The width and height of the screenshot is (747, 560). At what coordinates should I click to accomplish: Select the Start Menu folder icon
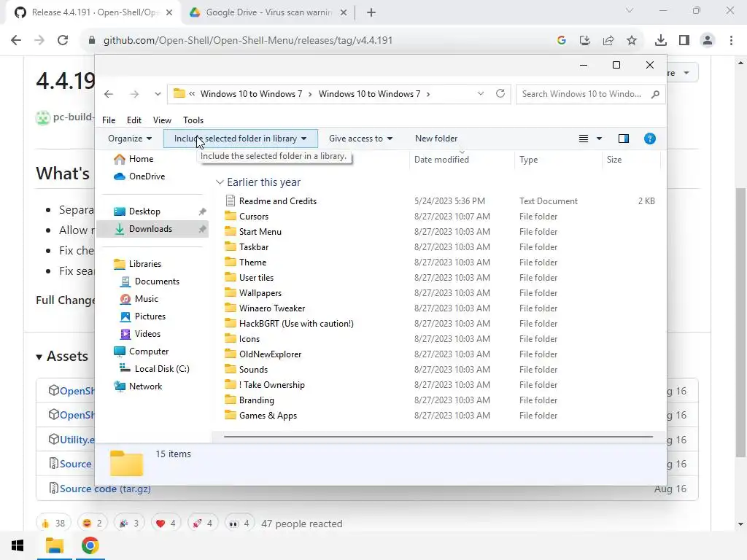point(231,231)
